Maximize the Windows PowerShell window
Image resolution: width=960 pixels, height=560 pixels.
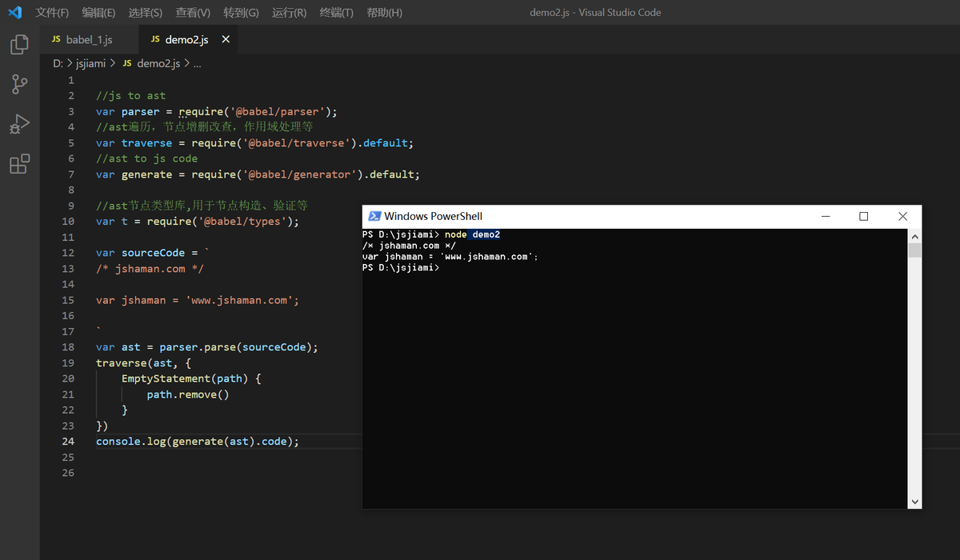click(863, 216)
